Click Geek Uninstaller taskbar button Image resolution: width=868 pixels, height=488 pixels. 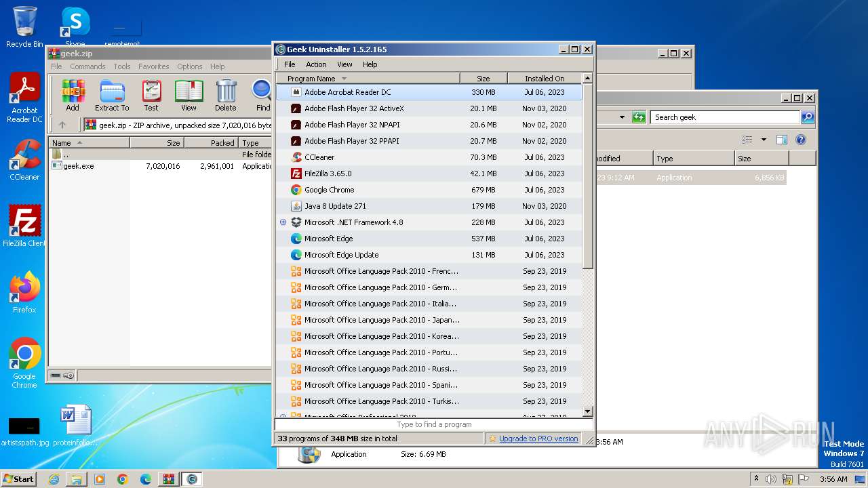coord(192,479)
